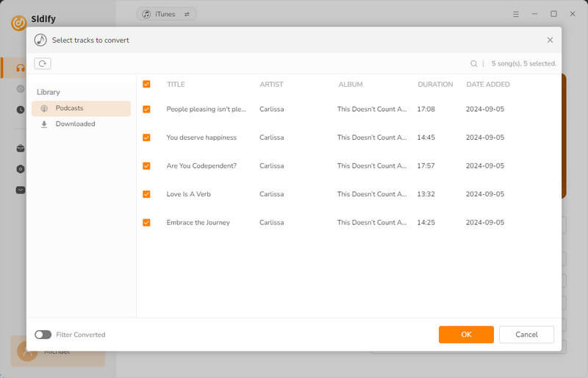The width and height of the screenshot is (588, 378).
Task: Open the headphones music icon in main sidebar
Action: tap(21, 68)
